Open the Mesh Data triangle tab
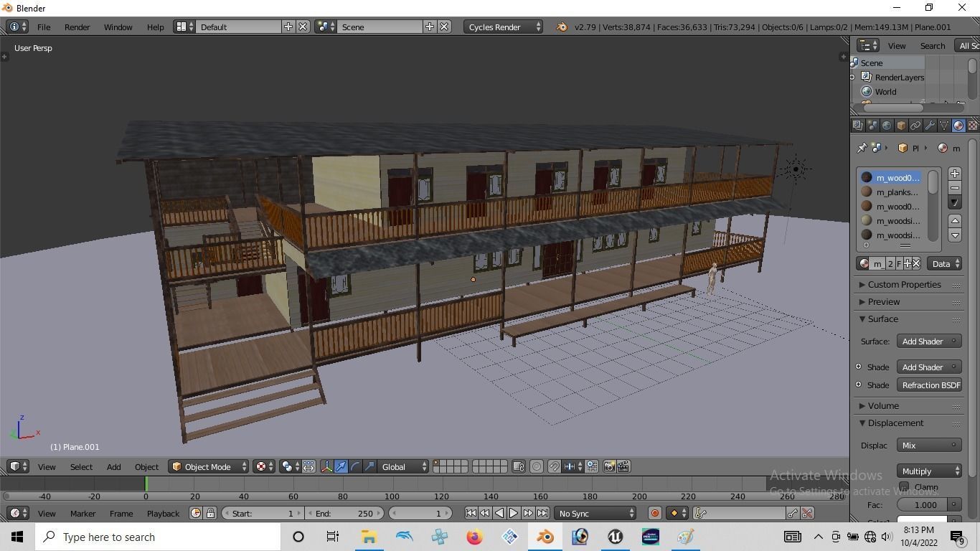Screen dimensions: 980x551 944,126
